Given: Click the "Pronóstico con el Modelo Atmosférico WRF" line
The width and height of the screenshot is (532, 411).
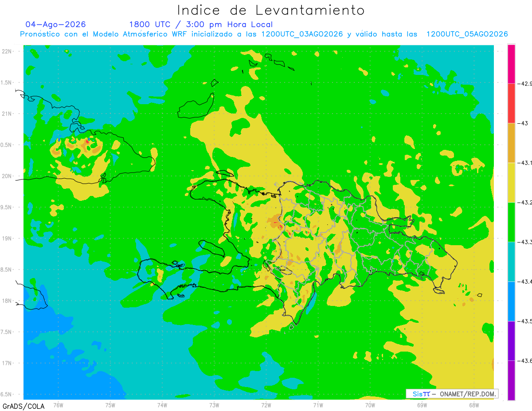Looking at the screenshot, I should pyautogui.click(x=264, y=34).
